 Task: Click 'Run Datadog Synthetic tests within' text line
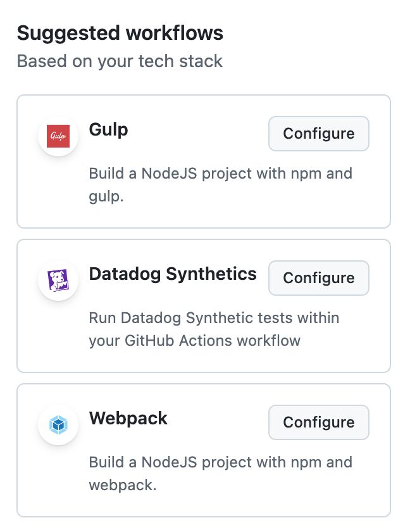pos(214,318)
